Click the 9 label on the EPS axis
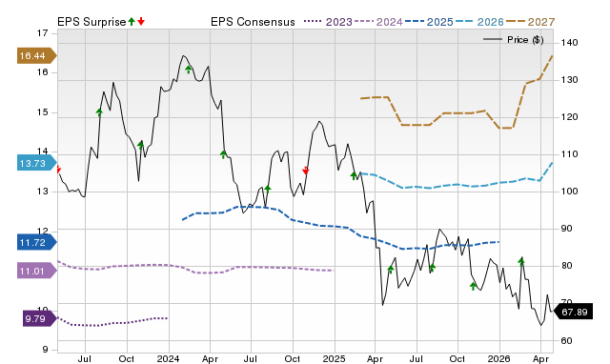Viewport: 610px width, 364px height. coord(45,350)
